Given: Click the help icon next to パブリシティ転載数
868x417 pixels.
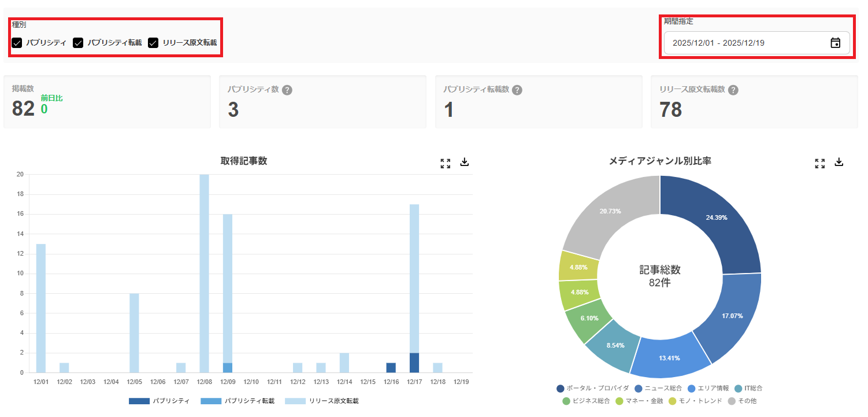Looking at the screenshot, I should tap(517, 89).
